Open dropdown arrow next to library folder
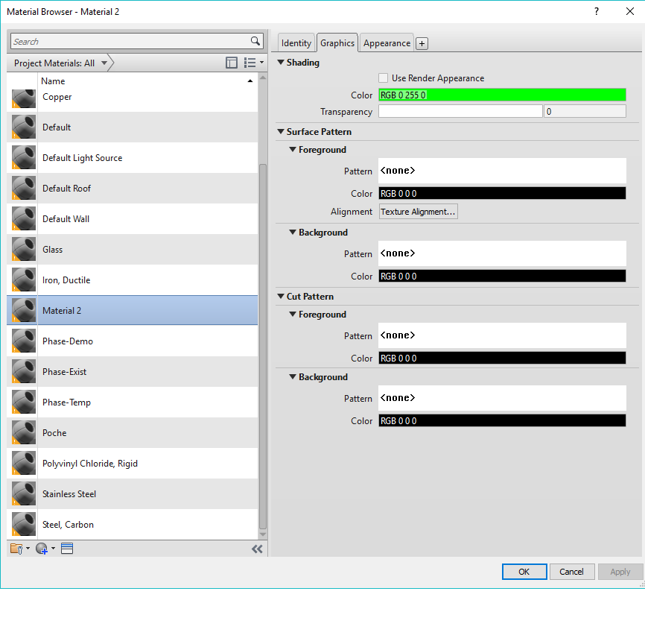645x644 pixels. (x=28, y=549)
